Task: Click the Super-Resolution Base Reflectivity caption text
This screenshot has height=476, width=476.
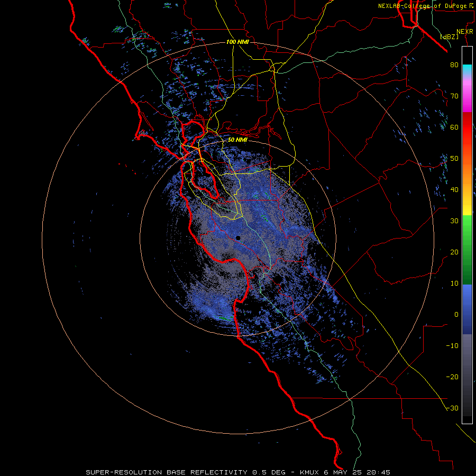Action: pyautogui.click(x=237, y=472)
